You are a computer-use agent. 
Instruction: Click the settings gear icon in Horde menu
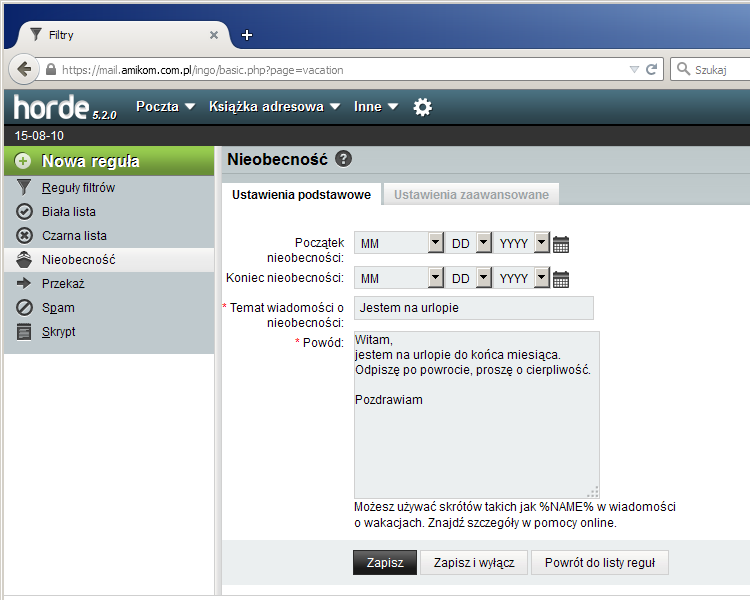click(x=423, y=107)
